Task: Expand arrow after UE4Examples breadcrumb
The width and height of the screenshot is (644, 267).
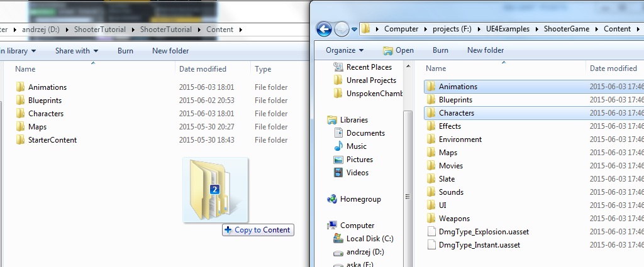Action: point(537,29)
